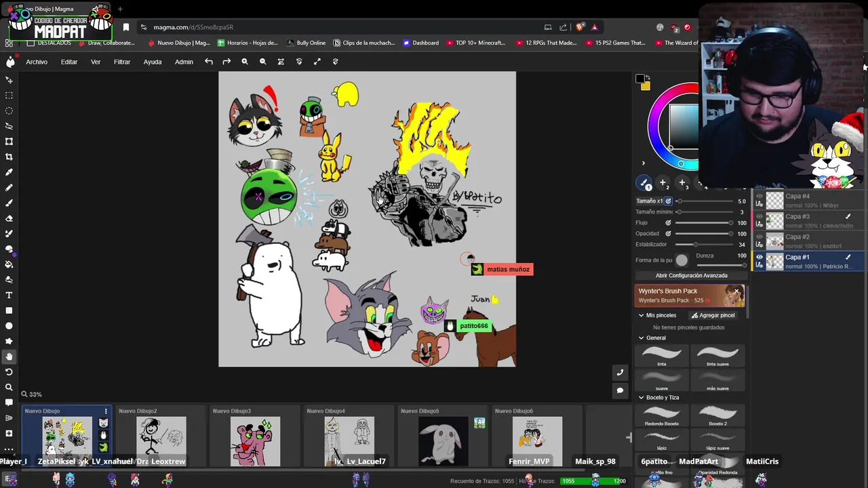Click Abrir Configuración Avanzada button

(691, 276)
